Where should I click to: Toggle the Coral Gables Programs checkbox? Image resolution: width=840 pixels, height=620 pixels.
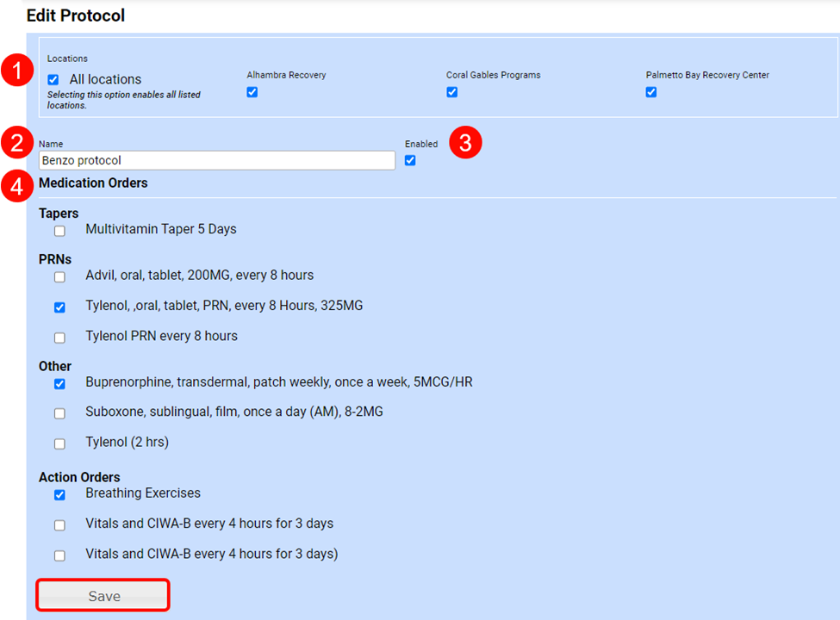452,92
